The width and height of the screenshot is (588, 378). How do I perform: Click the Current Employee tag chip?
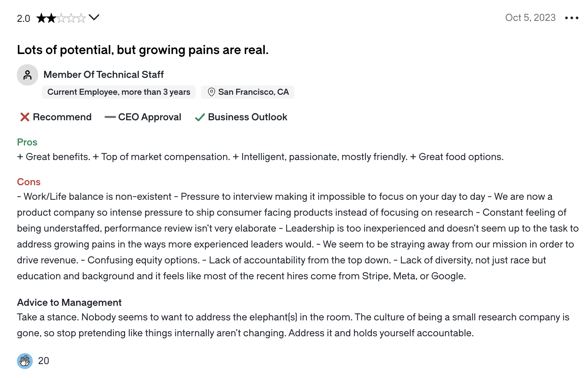tap(119, 92)
